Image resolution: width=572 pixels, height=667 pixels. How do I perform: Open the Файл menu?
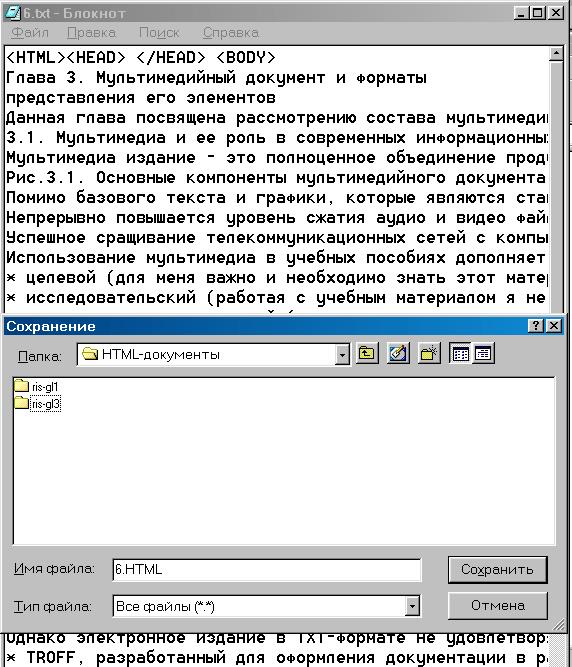pos(30,33)
